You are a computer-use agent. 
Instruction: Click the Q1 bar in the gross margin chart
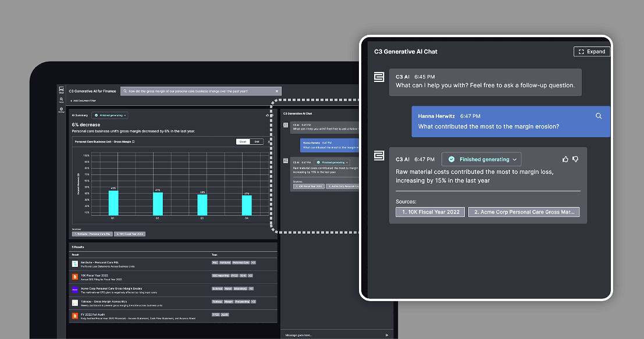coord(113,203)
